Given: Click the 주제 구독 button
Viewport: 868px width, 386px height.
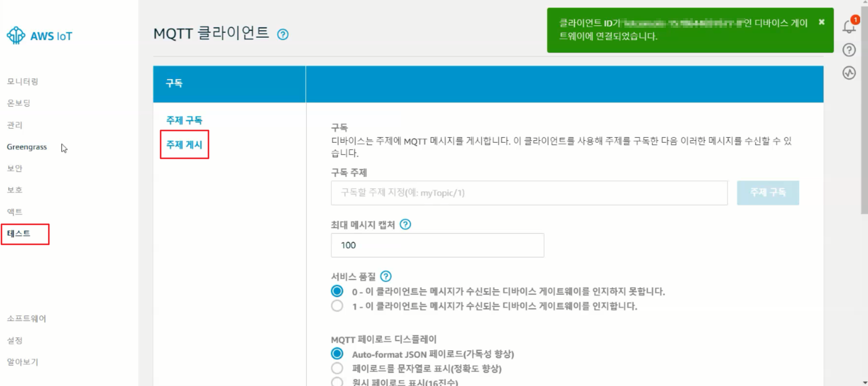Looking at the screenshot, I should [768, 193].
